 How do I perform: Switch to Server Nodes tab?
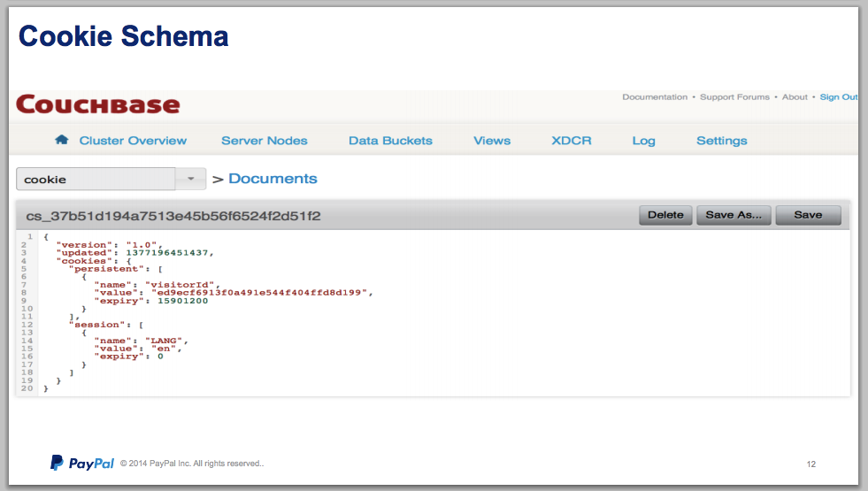pos(264,141)
